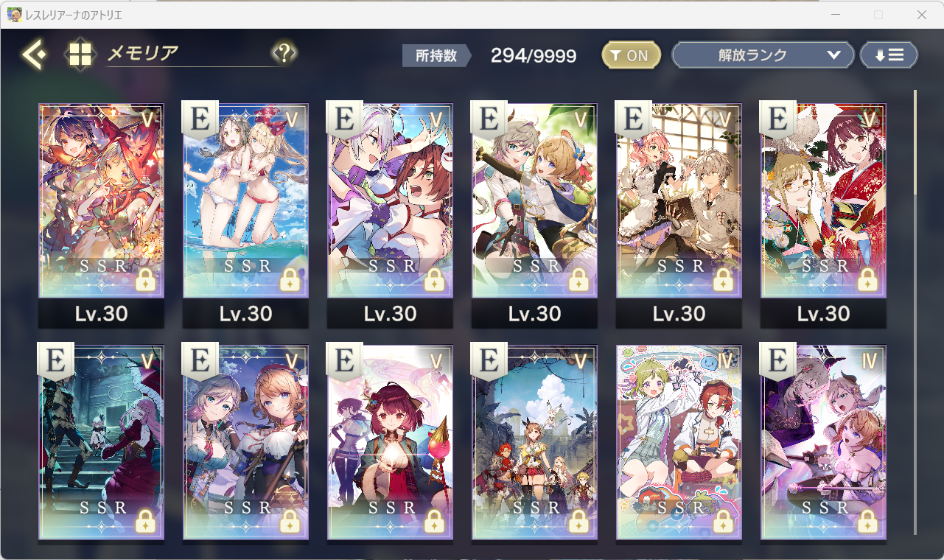The width and height of the screenshot is (944, 560).
Task: Open the tropical ruins group memoria card
Action: (534, 441)
